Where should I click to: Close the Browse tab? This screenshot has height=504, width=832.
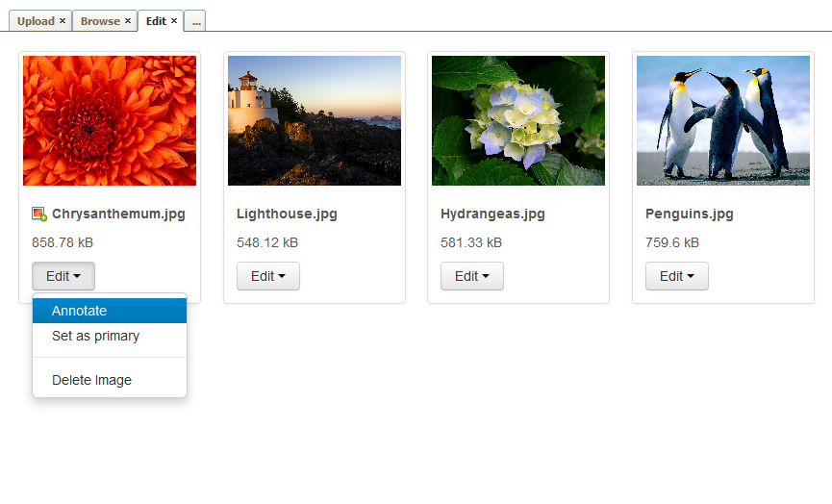128,21
